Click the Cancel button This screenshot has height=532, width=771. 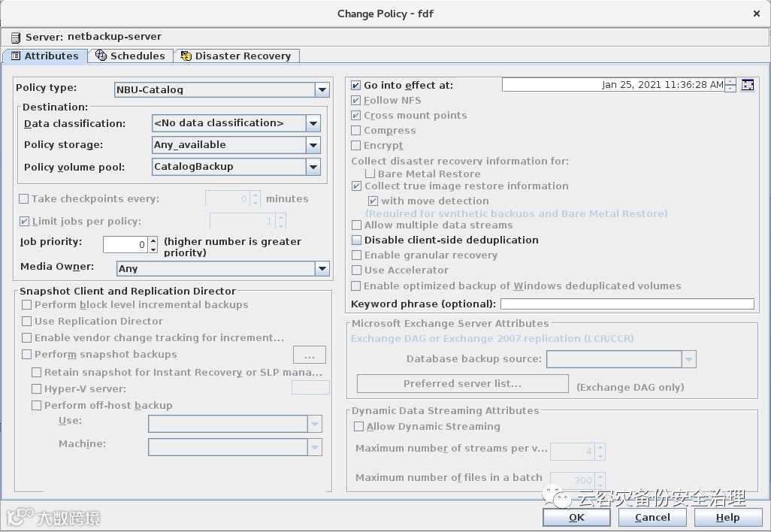click(652, 517)
